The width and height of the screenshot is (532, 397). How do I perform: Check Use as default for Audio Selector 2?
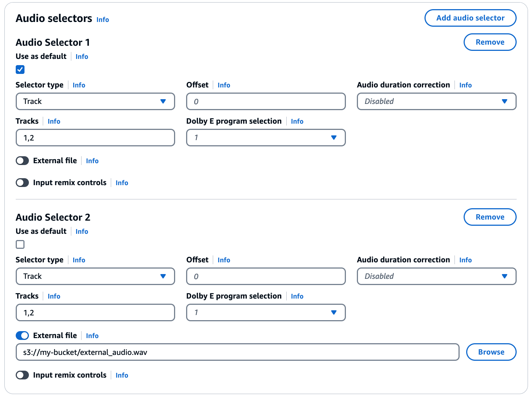tap(20, 244)
